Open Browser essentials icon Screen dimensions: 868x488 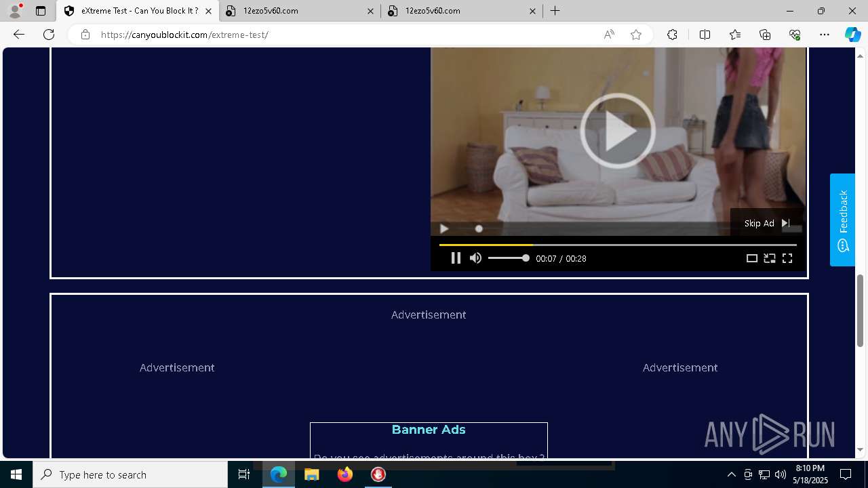coord(795,35)
